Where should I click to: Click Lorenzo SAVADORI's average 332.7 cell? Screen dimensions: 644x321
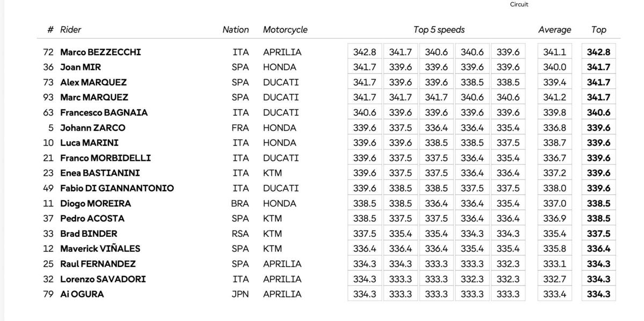(554, 279)
